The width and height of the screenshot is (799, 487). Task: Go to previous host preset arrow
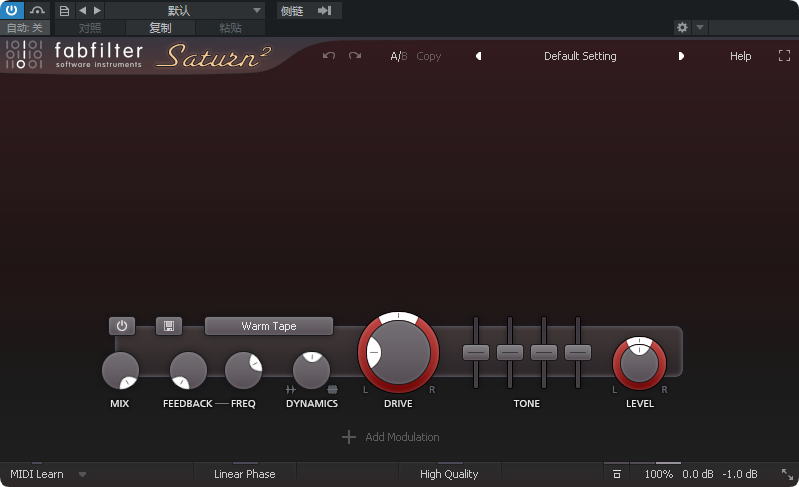pyautogui.click(x=83, y=10)
